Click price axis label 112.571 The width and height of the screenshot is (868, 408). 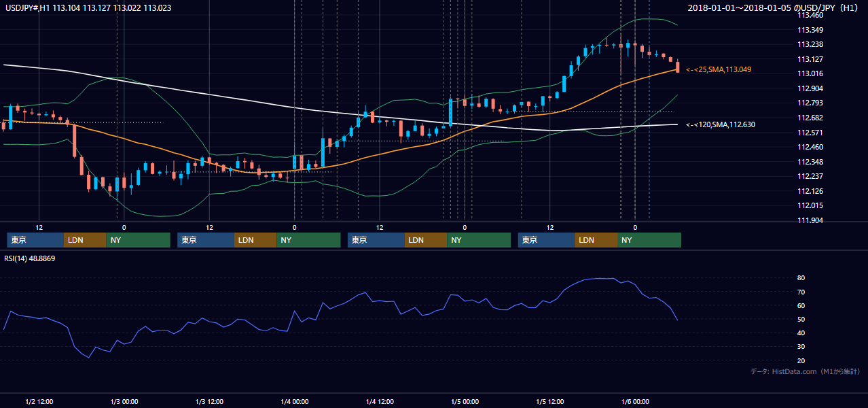810,133
